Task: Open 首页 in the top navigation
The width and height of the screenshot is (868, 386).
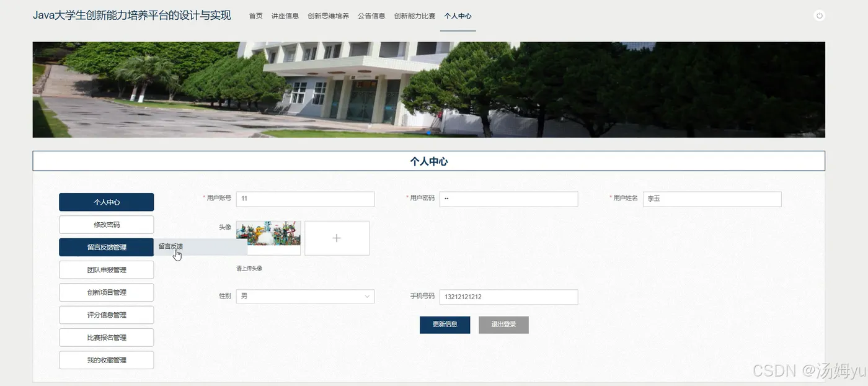Action: 255,16
